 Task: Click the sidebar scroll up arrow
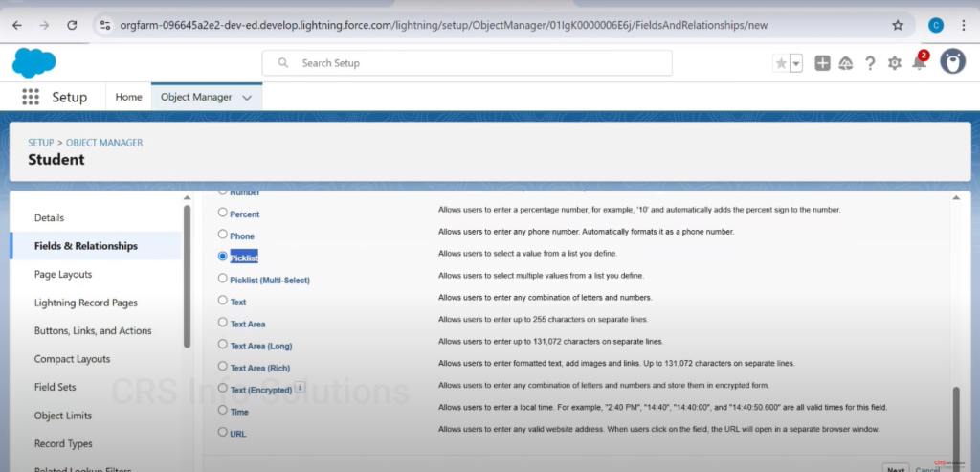(x=187, y=197)
